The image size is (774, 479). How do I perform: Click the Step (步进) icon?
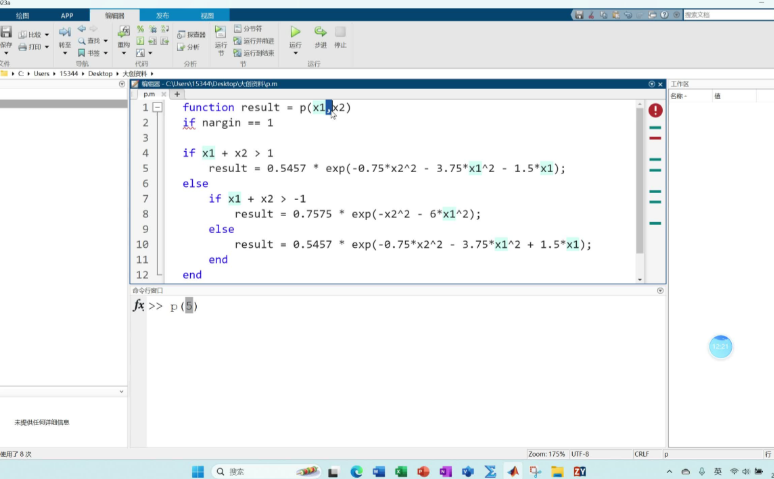point(320,34)
